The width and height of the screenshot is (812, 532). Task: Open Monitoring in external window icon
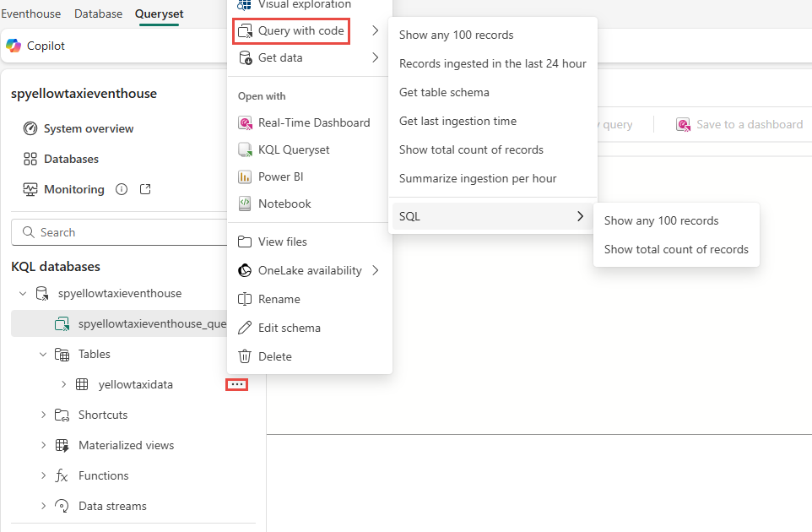pos(145,189)
